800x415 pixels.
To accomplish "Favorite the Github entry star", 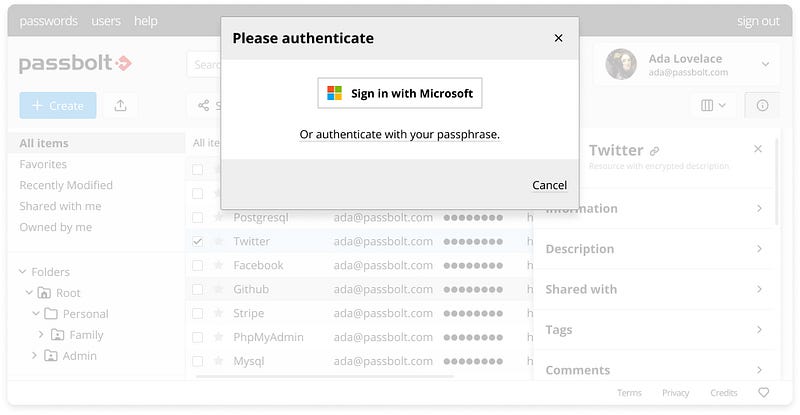I will (x=218, y=289).
